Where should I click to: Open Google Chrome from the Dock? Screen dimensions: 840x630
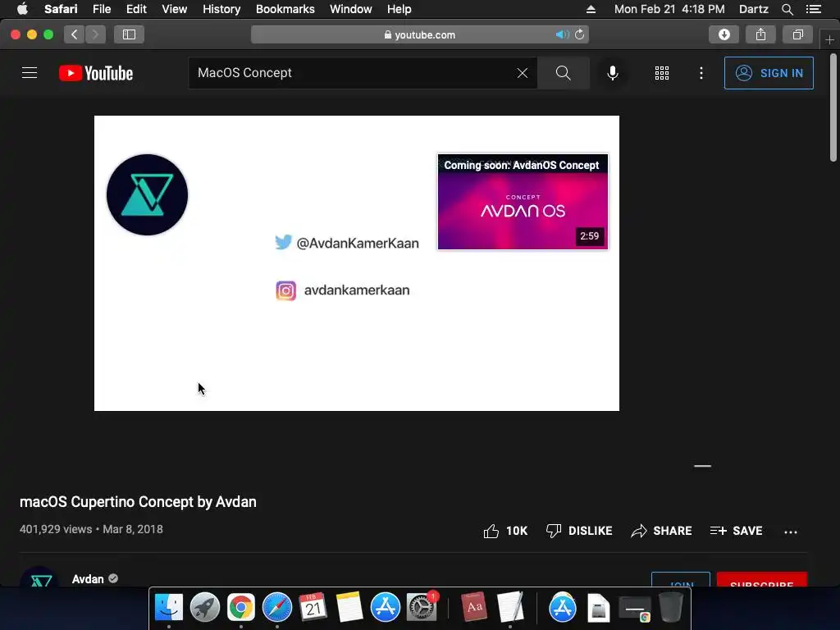point(241,607)
